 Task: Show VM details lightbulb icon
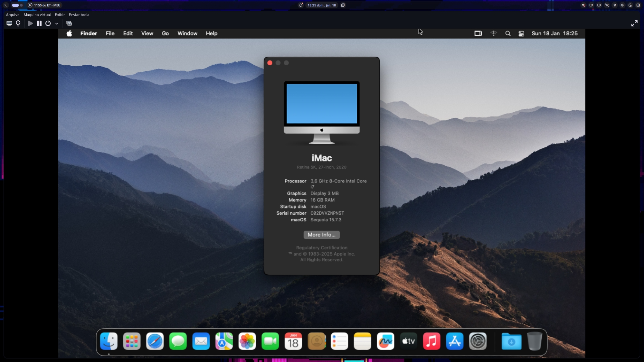[x=18, y=23]
